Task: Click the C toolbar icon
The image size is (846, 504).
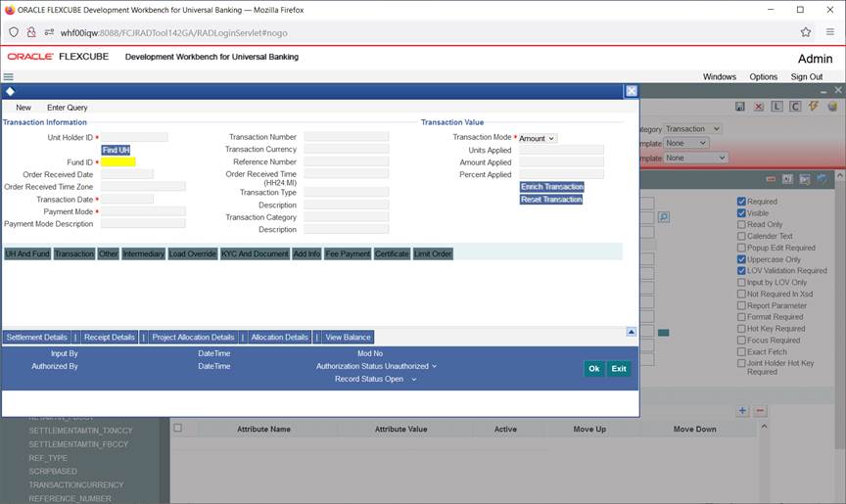Action: [x=795, y=107]
